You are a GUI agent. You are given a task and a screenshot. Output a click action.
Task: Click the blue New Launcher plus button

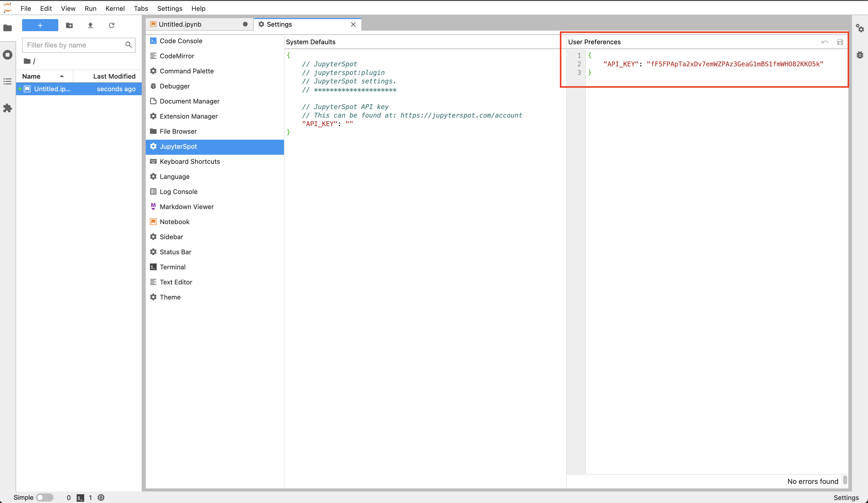pyautogui.click(x=40, y=25)
